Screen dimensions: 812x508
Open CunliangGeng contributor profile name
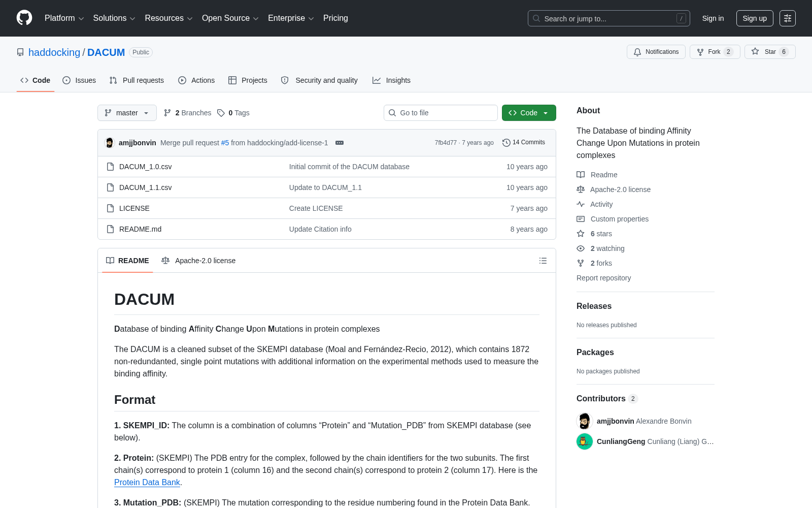[621, 441]
